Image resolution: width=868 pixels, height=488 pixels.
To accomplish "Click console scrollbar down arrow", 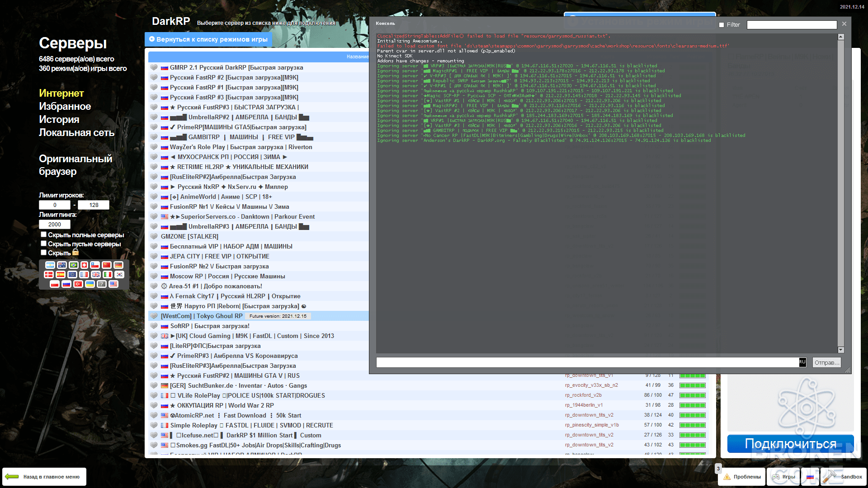I will (x=841, y=350).
